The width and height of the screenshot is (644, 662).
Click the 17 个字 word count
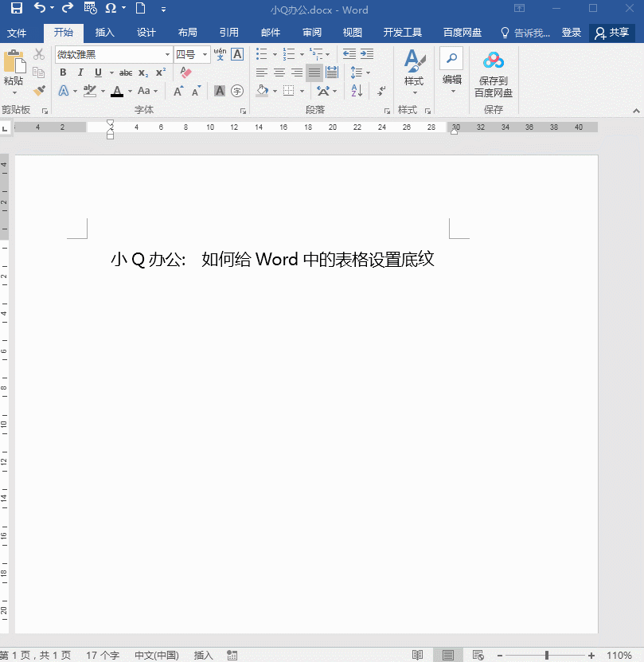(103, 656)
